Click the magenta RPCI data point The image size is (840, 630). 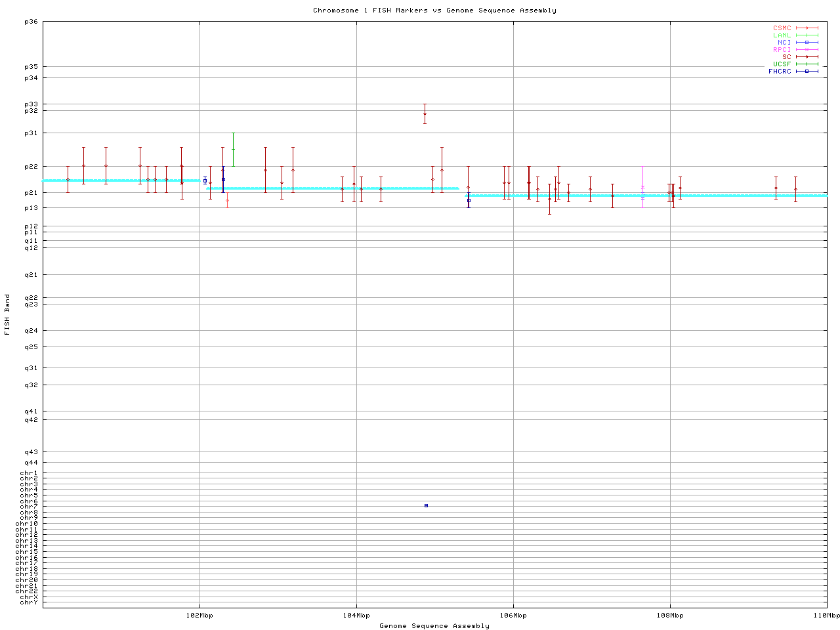642,188
